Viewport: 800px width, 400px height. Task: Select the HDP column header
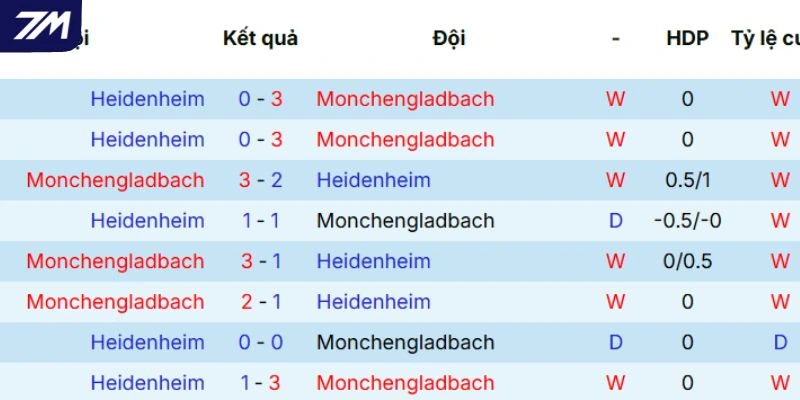pyautogui.click(x=687, y=39)
